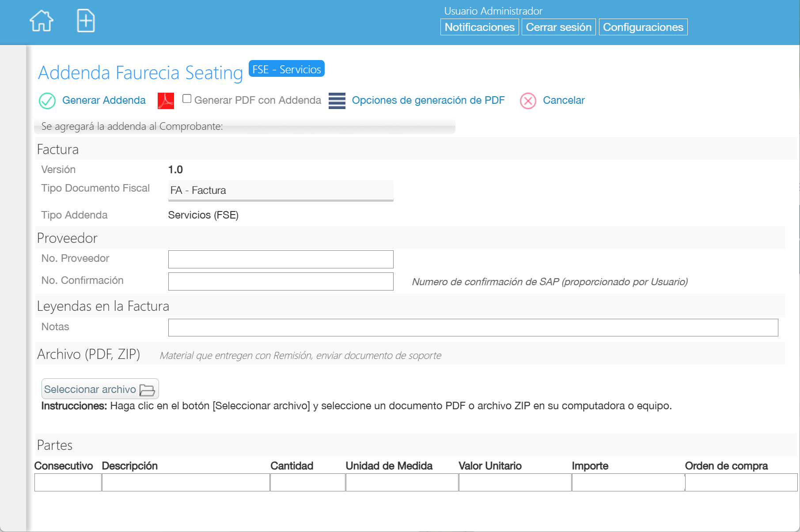This screenshot has height=532, width=800.
Task: Click the SAP confirmation number hint text
Action: pyautogui.click(x=550, y=282)
